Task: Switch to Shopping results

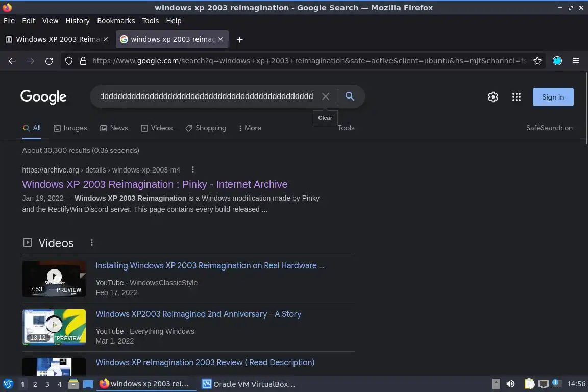Action: (x=206, y=128)
